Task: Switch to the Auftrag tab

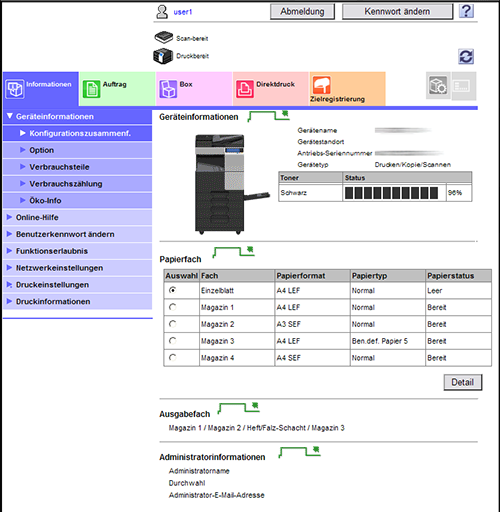Action: pos(117,89)
